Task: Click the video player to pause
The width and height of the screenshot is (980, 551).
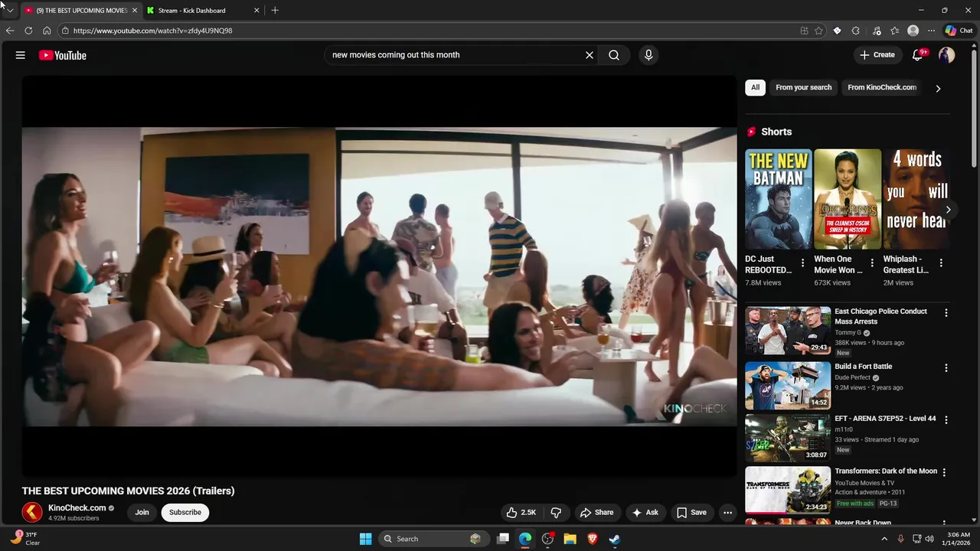Action: (379, 275)
